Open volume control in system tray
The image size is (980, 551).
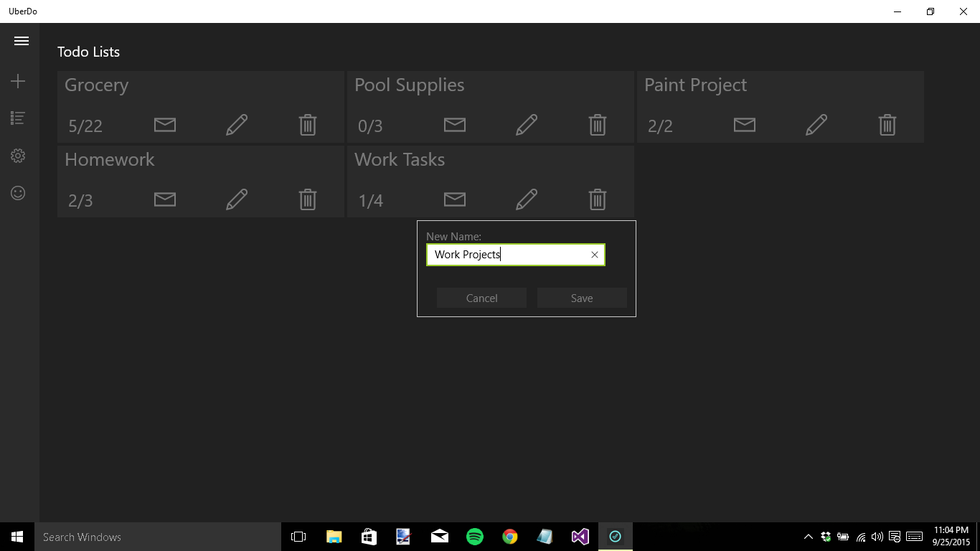[877, 537]
